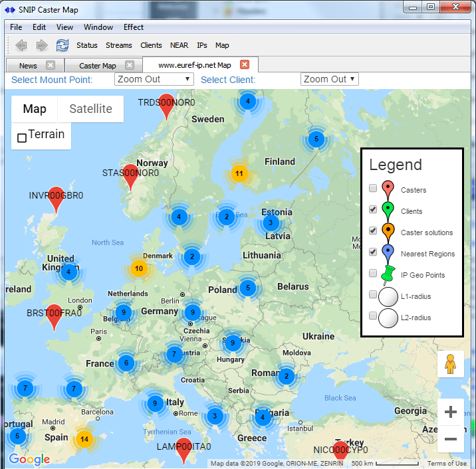476x469 pixels.
Task: Click the green IP Geo Points pushpin
Action: (x=388, y=274)
